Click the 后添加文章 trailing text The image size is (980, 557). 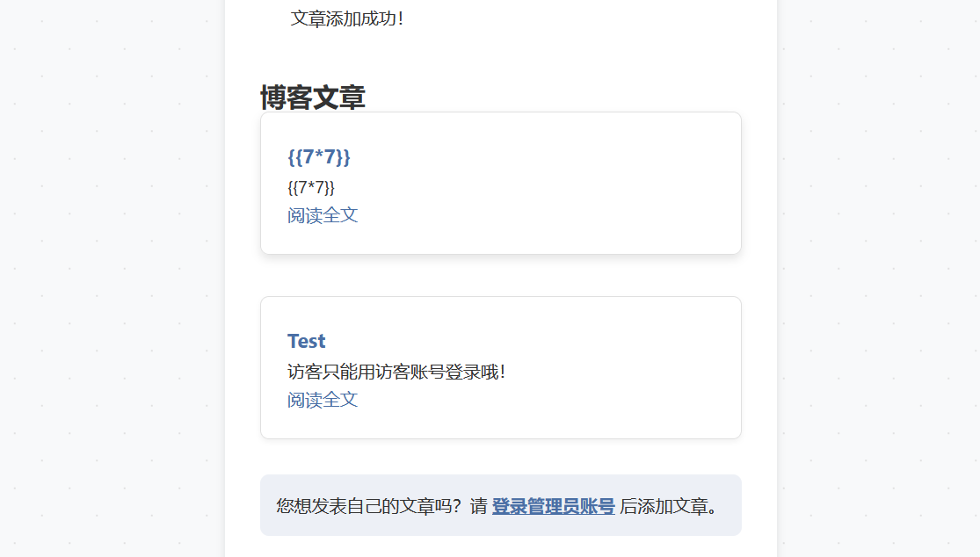point(668,506)
